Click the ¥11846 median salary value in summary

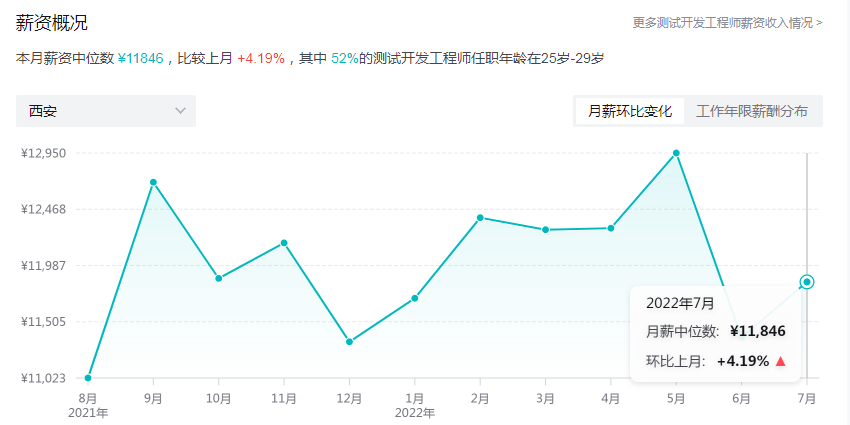140,59
